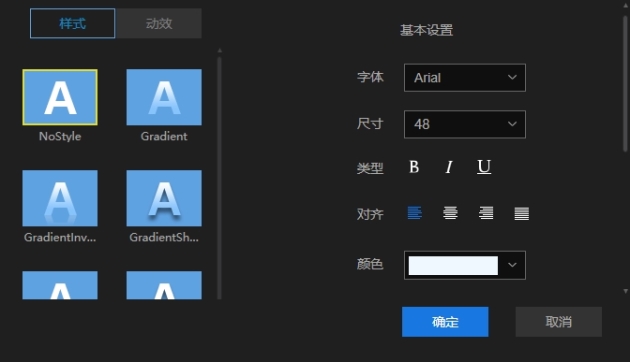Screen dimensions: 630x362
Task: Click the NoStyle label text
Action: pos(60,137)
